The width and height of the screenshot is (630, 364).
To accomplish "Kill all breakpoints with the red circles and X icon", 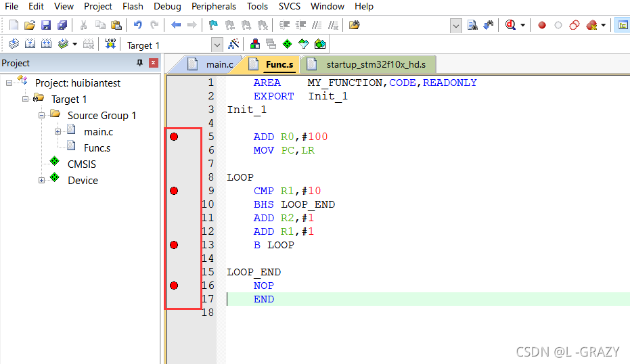I will (x=591, y=25).
